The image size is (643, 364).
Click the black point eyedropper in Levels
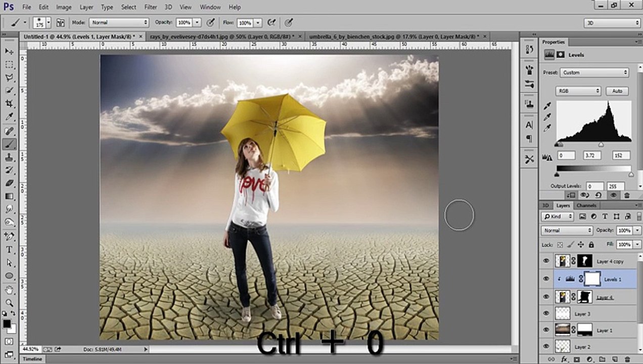[x=547, y=106]
